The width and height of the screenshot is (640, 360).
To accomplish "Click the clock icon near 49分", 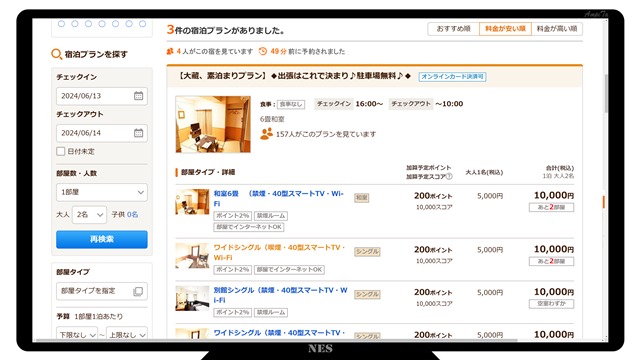I will click(x=263, y=51).
